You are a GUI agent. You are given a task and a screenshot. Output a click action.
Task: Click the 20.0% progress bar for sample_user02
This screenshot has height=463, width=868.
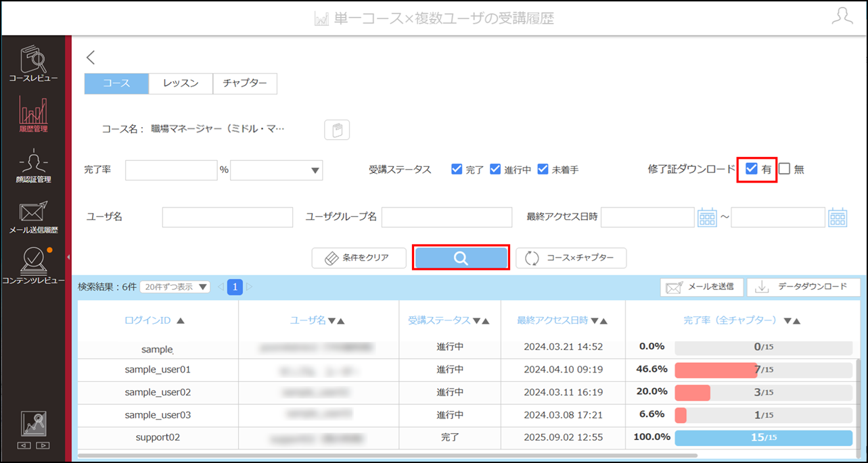[x=764, y=393]
